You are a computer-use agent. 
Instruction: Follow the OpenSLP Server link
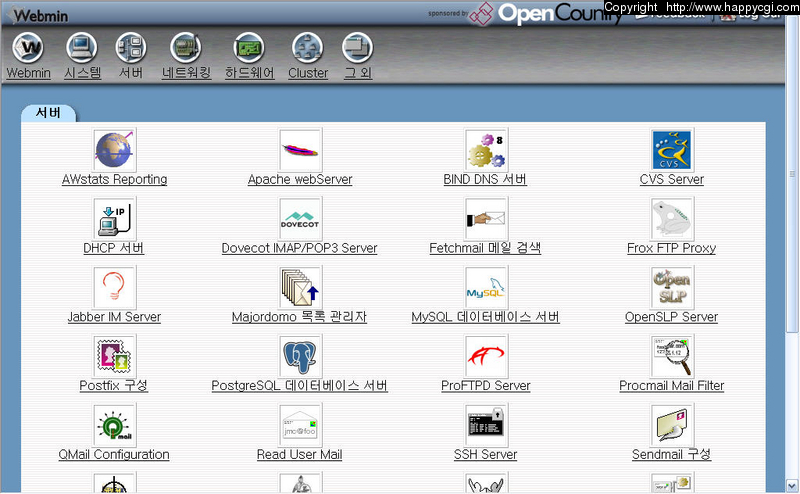click(671, 317)
